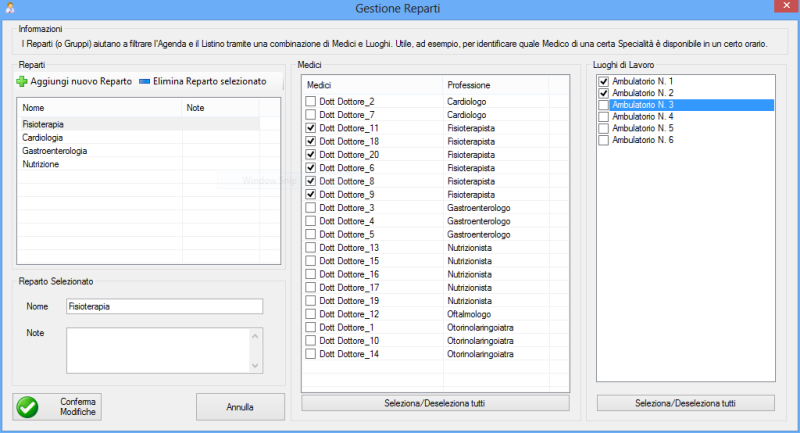Check Dott Dottore_14 checkbox
Image resolution: width=800 pixels, height=433 pixels.
311,354
